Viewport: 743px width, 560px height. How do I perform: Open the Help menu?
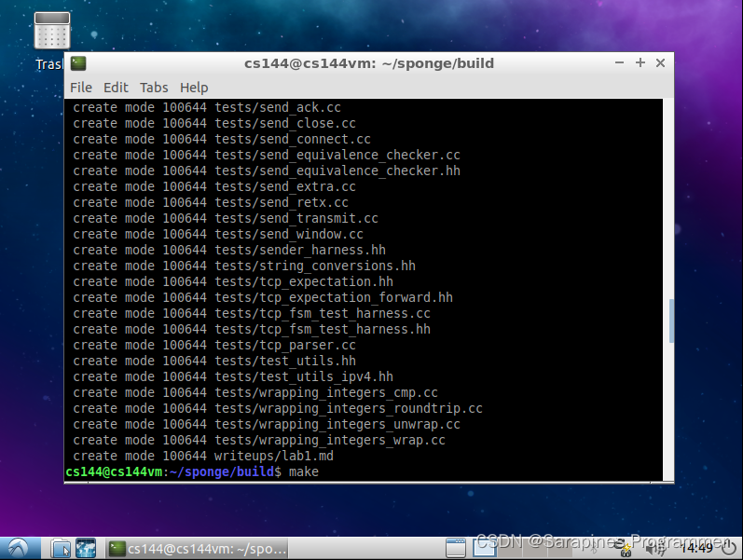click(x=194, y=87)
